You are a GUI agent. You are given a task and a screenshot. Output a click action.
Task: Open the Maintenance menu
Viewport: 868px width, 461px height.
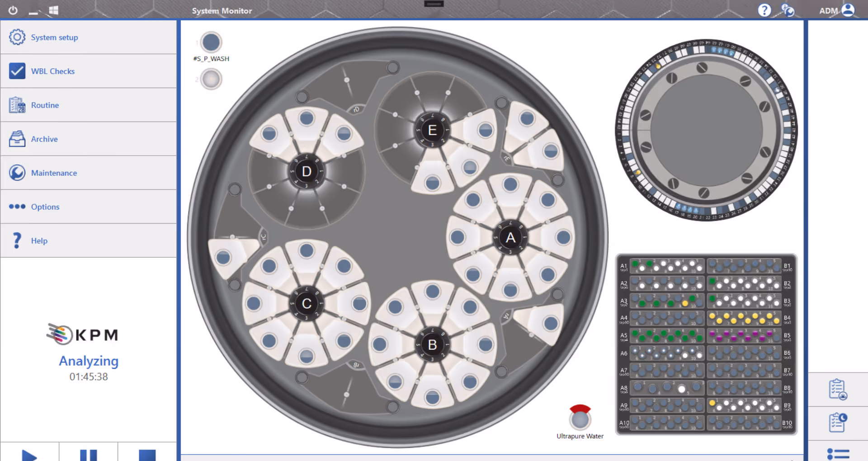pos(89,173)
